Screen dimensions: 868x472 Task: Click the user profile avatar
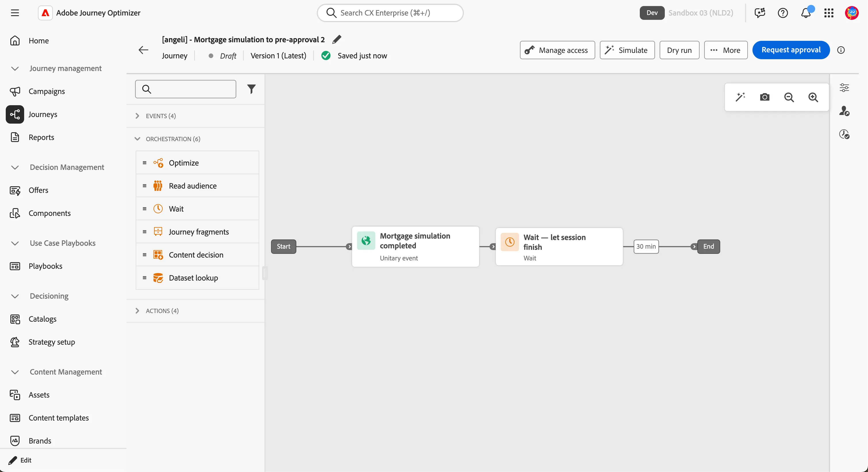pos(852,13)
